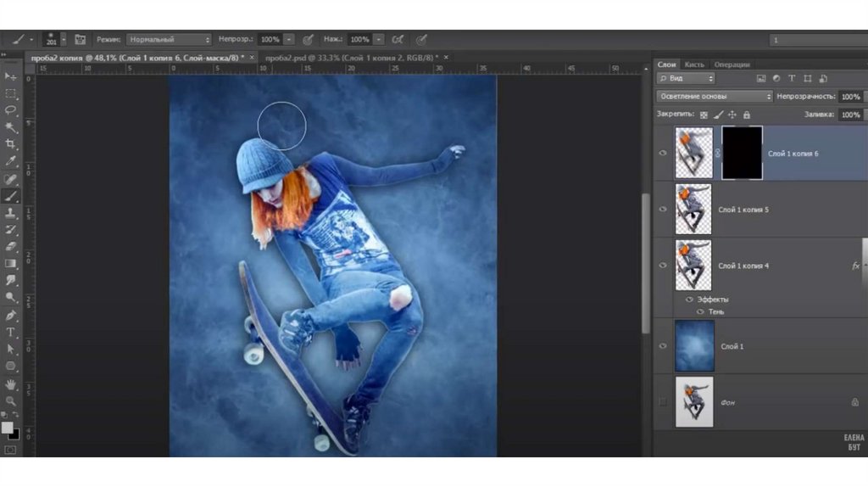Viewport: 868px width, 487px height.
Task: Activate the Clone Stamp tool
Action: click(11, 213)
